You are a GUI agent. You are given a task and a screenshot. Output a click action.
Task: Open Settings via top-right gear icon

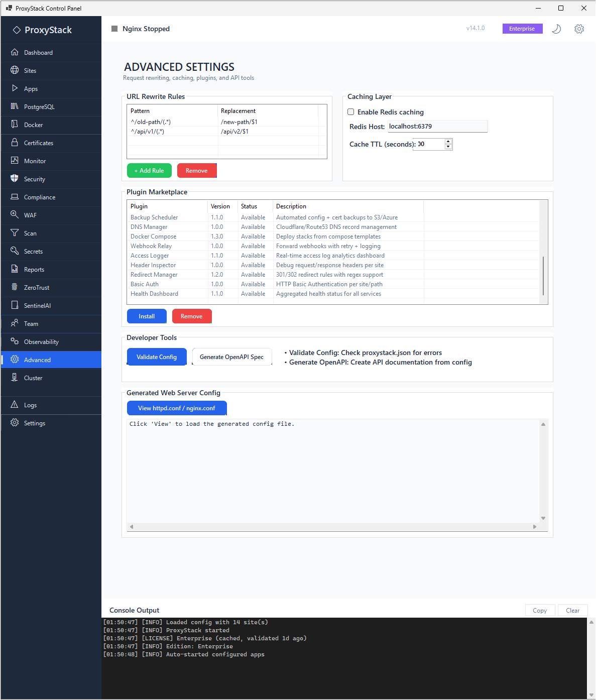click(579, 29)
